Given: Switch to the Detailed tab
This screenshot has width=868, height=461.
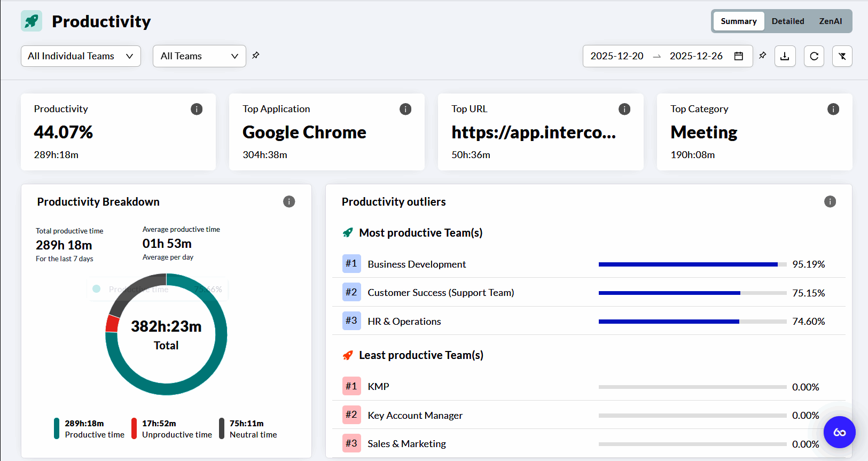Looking at the screenshot, I should [x=787, y=21].
